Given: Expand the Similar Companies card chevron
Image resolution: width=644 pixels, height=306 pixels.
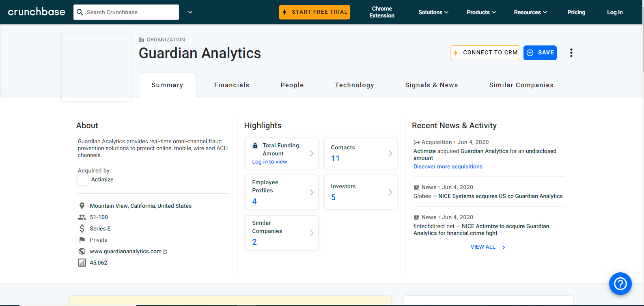Looking at the screenshot, I should 312,233.
